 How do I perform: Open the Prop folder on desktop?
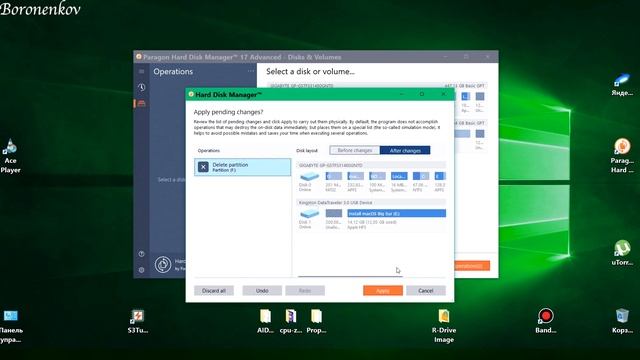[316, 321]
